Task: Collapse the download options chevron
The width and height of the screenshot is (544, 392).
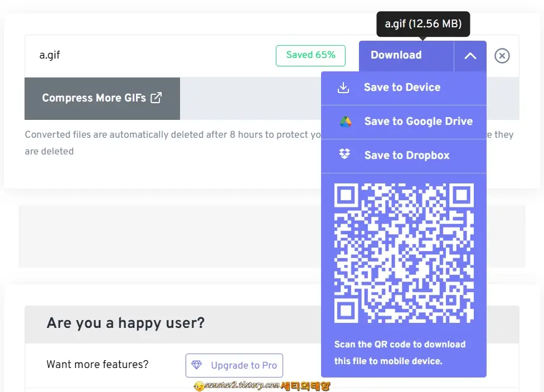Action: tap(470, 56)
